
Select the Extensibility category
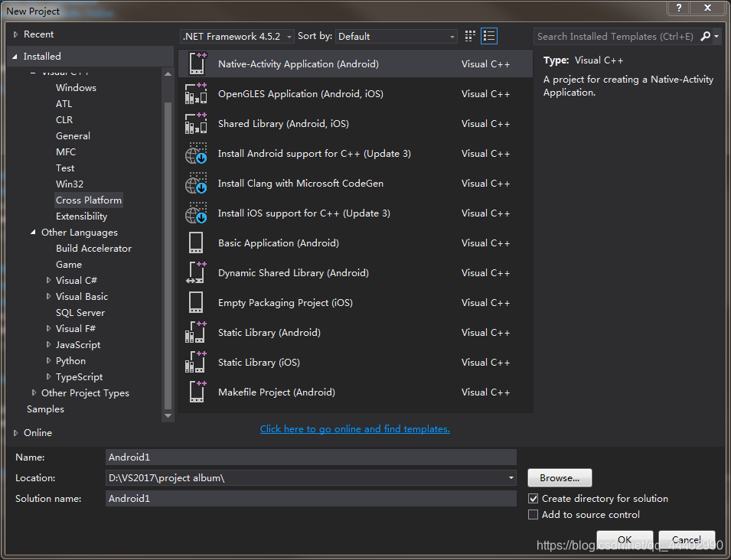tap(82, 217)
